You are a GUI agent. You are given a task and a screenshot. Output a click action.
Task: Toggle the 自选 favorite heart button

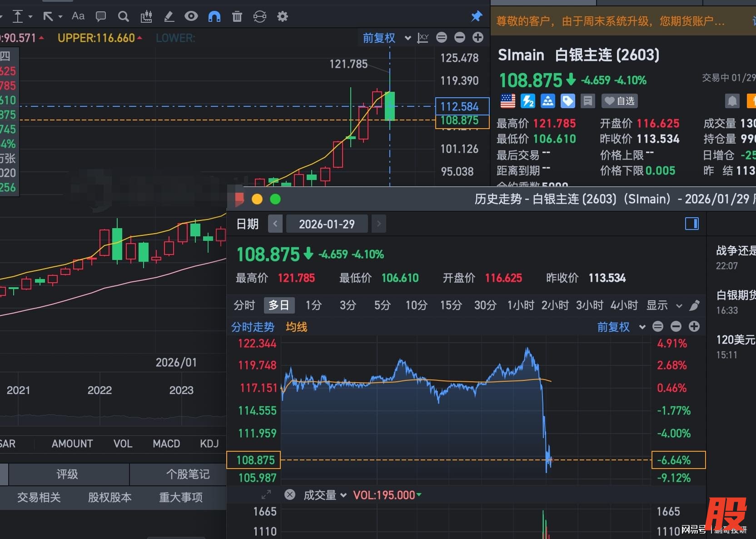tap(620, 101)
